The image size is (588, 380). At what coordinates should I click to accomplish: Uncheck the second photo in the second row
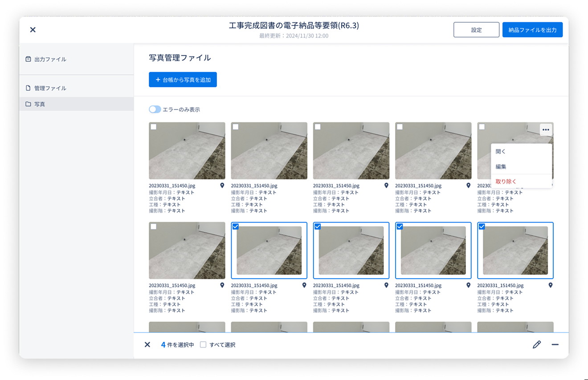click(x=236, y=226)
